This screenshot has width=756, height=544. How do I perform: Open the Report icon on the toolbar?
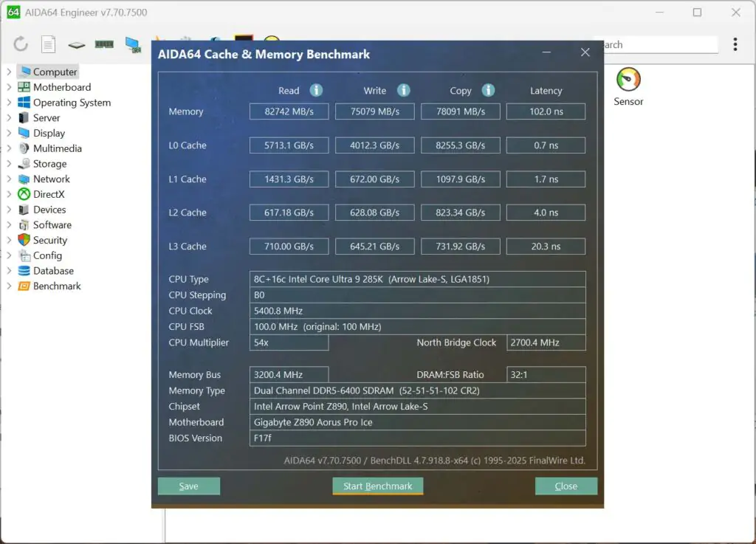coord(47,44)
